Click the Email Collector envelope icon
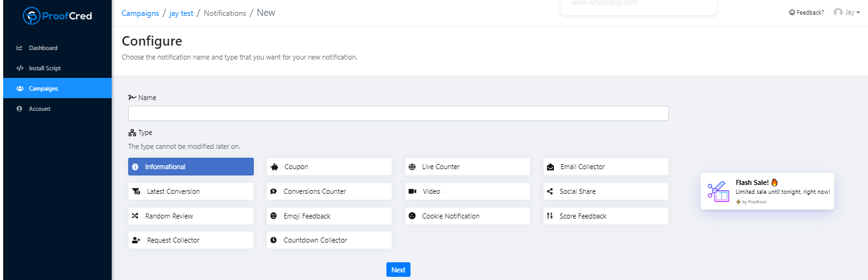The width and height of the screenshot is (868, 280). coord(550,167)
